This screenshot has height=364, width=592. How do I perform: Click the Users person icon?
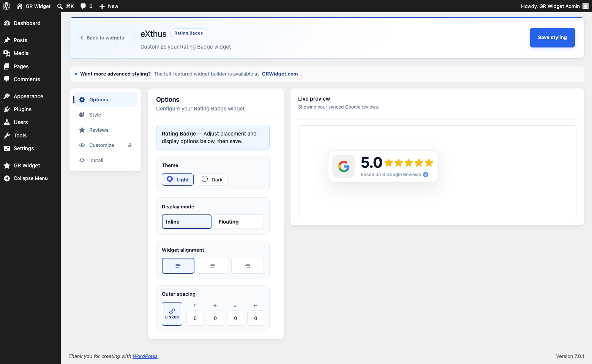[x=7, y=122]
